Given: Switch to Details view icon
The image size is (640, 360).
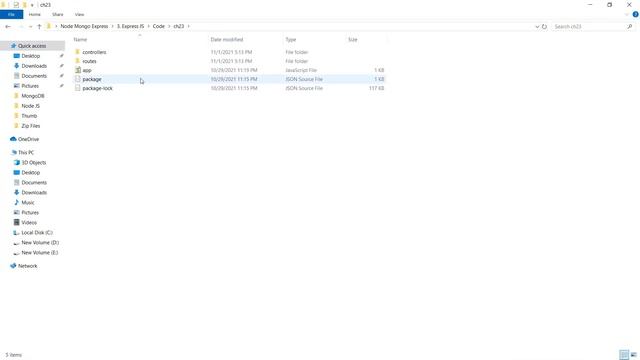Looking at the screenshot, I should [x=624, y=355].
